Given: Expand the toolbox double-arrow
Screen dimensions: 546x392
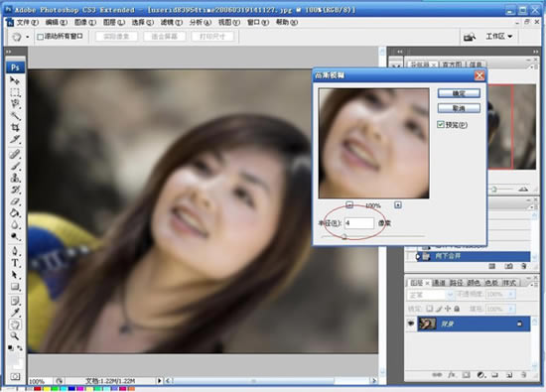Looking at the screenshot, I should coord(9,52).
